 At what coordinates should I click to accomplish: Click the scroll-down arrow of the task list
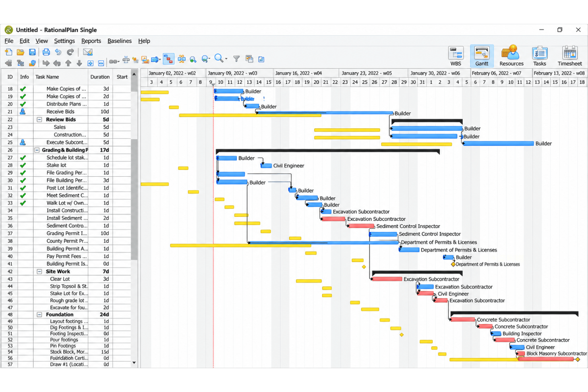pyautogui.click(x=134, y=363)
